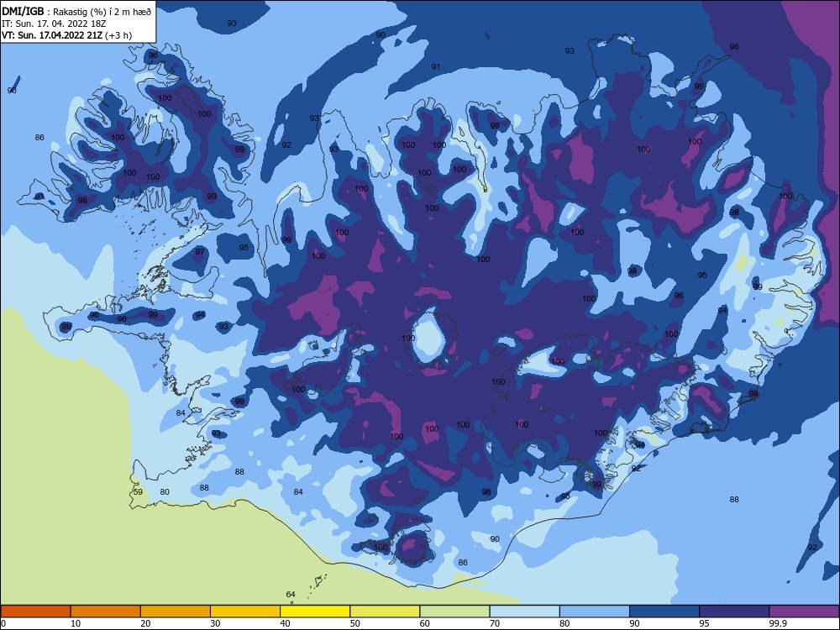Click the legend tick label '10'
840x630 pixels.
tap(76, 623)
